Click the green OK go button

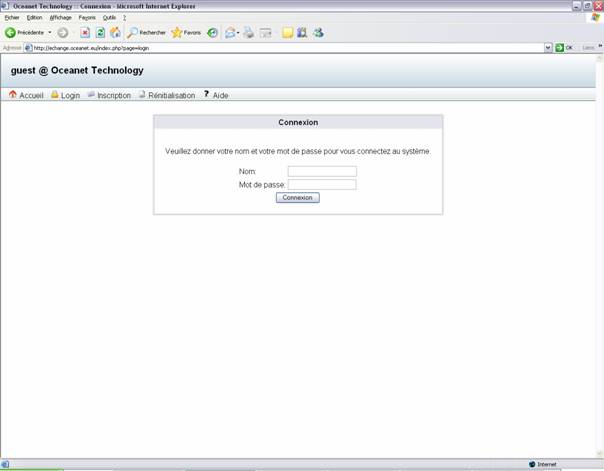(x=564, y=48)
